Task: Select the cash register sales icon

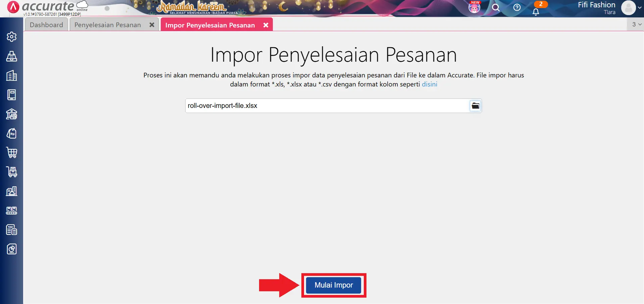Action: [x=12, y=56]
